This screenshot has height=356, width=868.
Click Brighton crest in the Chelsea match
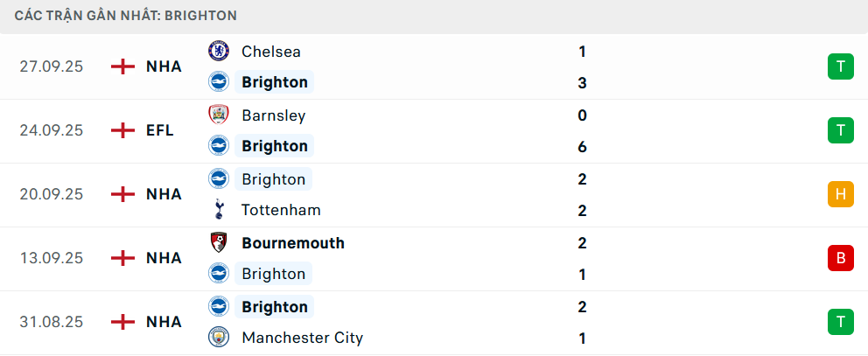[x=218, y=82]
